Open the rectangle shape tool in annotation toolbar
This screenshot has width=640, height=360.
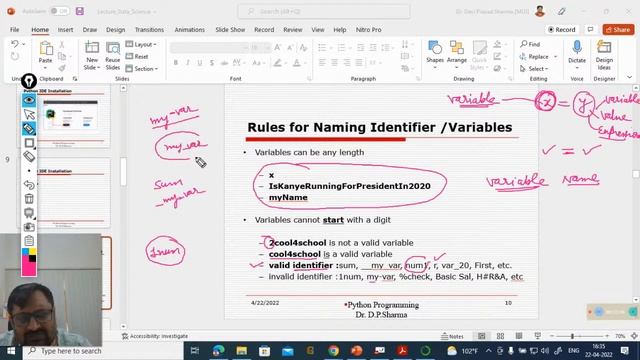pos(29,143)
